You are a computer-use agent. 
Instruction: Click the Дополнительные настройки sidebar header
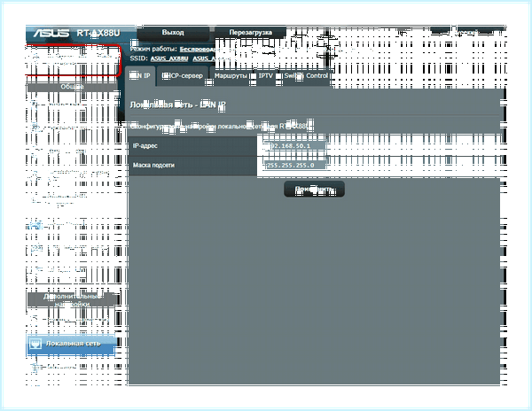tap(73, 300)
